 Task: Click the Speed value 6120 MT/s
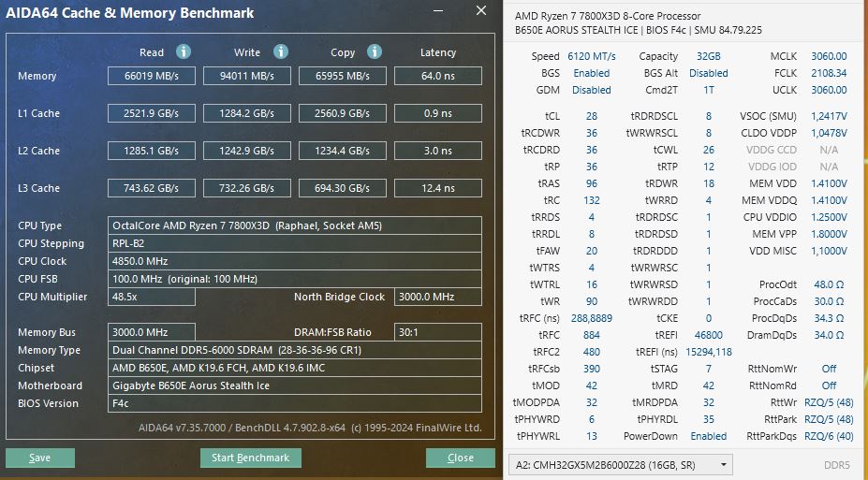(x=591, y=56)
